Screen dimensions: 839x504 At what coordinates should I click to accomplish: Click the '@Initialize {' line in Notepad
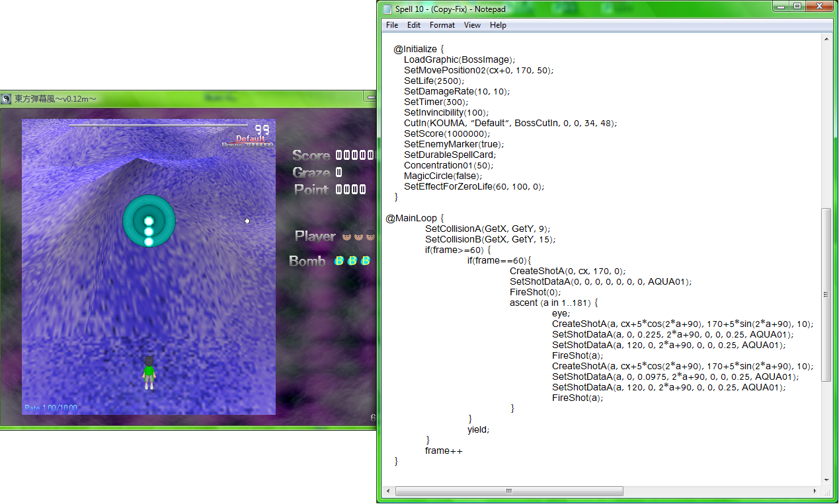tap(419, 49)
